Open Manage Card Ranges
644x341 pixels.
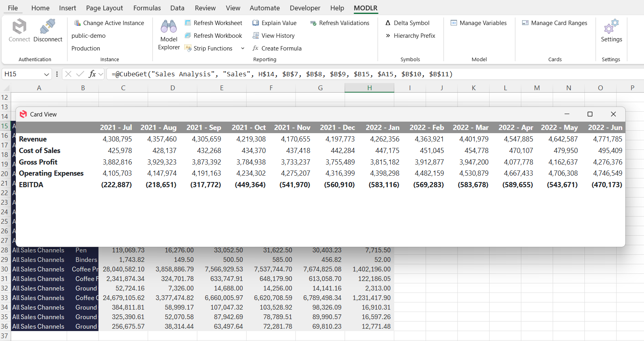coord(555,23)
